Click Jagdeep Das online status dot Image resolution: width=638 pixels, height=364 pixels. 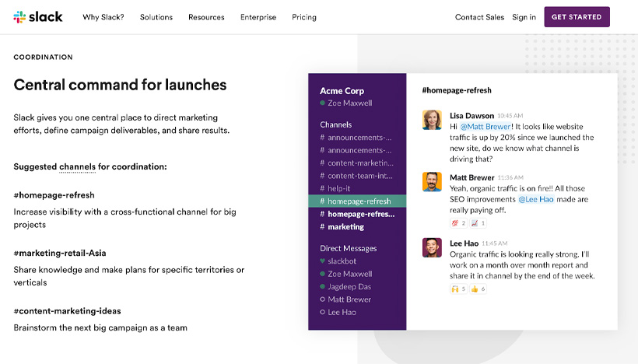322,286
